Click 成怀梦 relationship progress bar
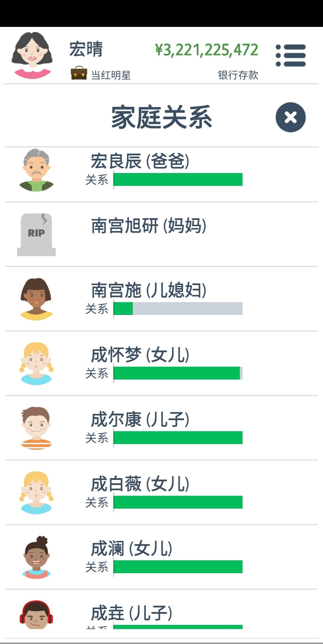 (x=178, y=373)
